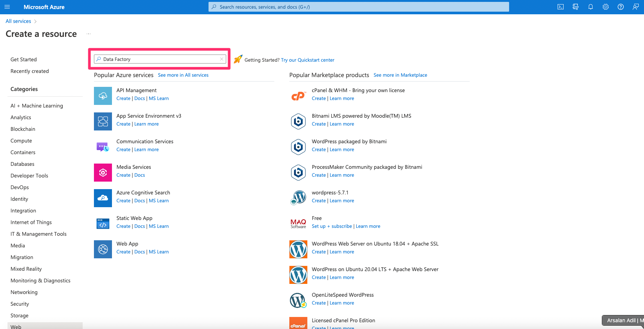
Task: Select the Databases category
Action: coord(23,164)
